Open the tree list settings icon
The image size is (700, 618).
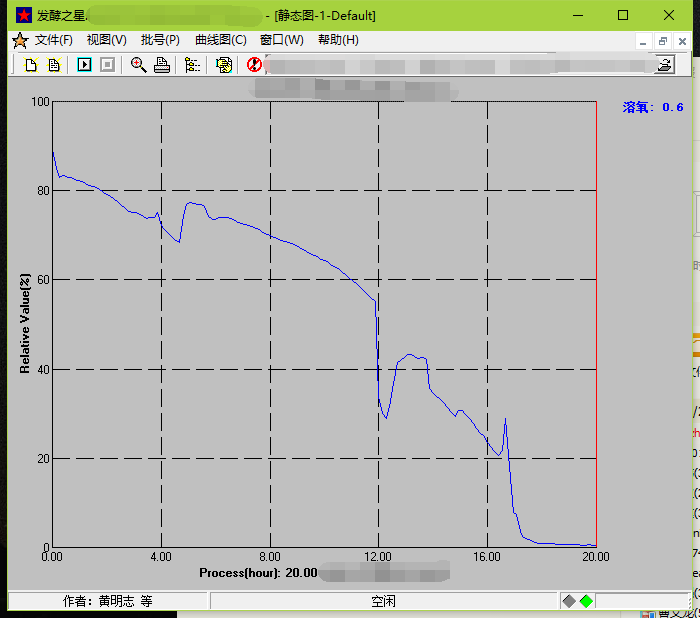click(x=192, y=65)
